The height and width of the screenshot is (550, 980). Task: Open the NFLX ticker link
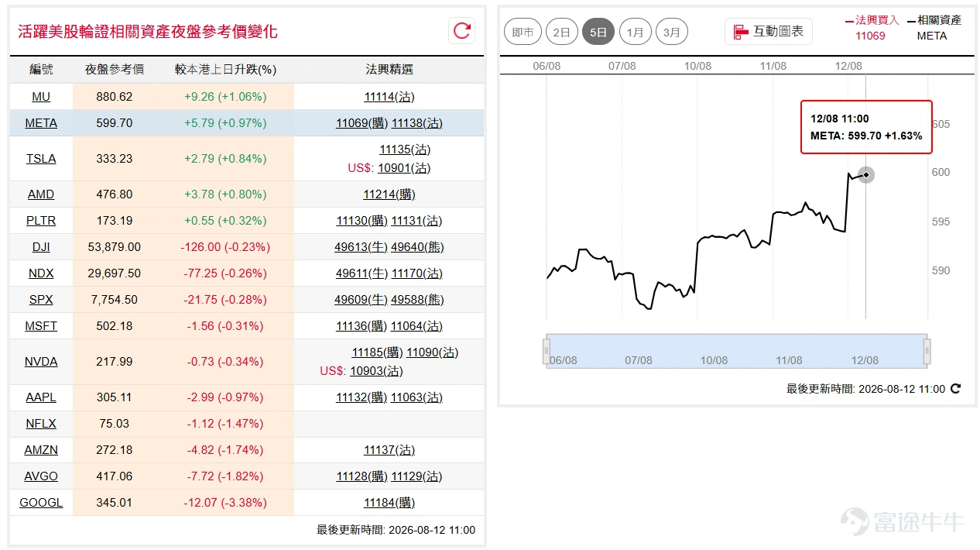coord(41,424)
